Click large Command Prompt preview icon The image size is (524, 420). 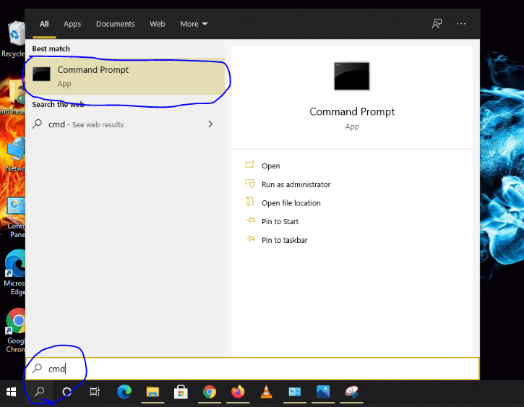click(352, 76)
